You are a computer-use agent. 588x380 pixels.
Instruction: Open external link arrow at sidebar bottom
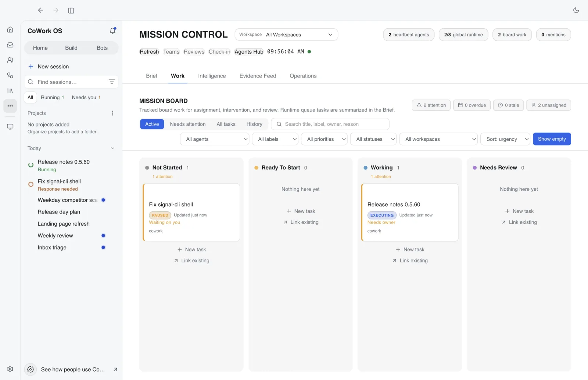point(115,369)
